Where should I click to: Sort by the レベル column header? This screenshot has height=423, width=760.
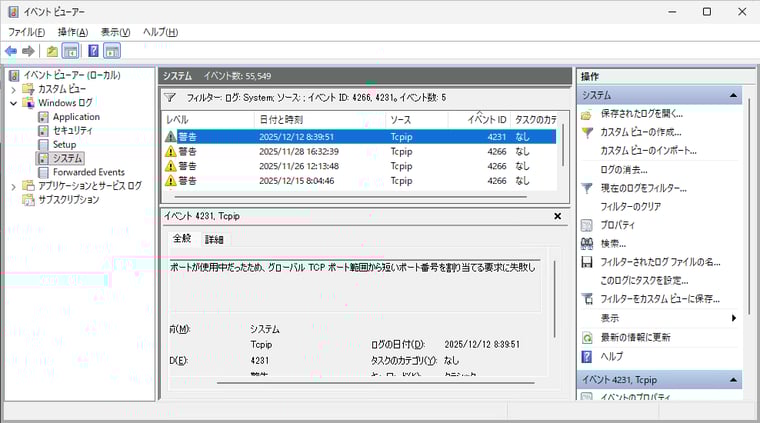[x=208, y=120]
